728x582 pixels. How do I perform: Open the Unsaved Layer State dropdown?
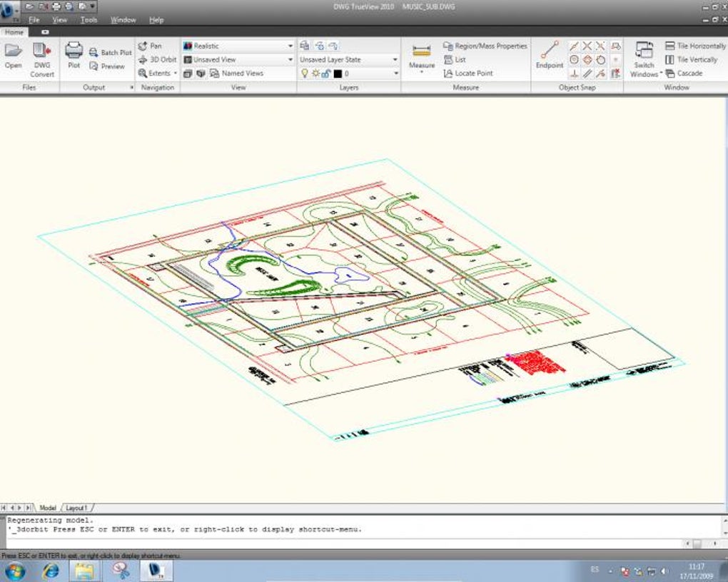click(395, 60)
